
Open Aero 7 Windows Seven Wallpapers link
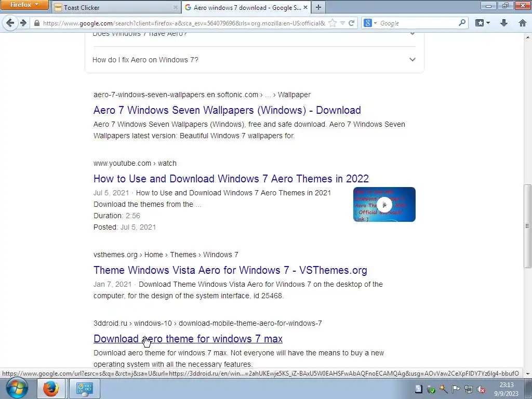(227, 110)
